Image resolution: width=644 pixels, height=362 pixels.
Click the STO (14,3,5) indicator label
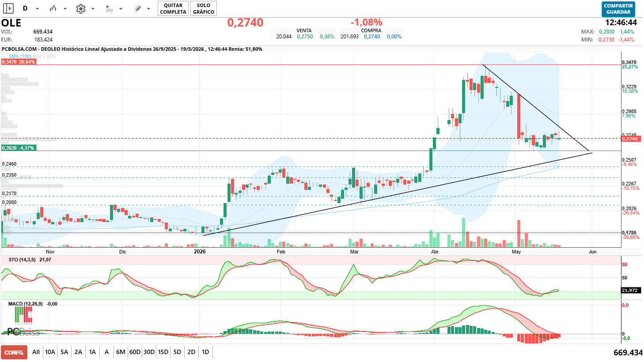pos(22,260)
